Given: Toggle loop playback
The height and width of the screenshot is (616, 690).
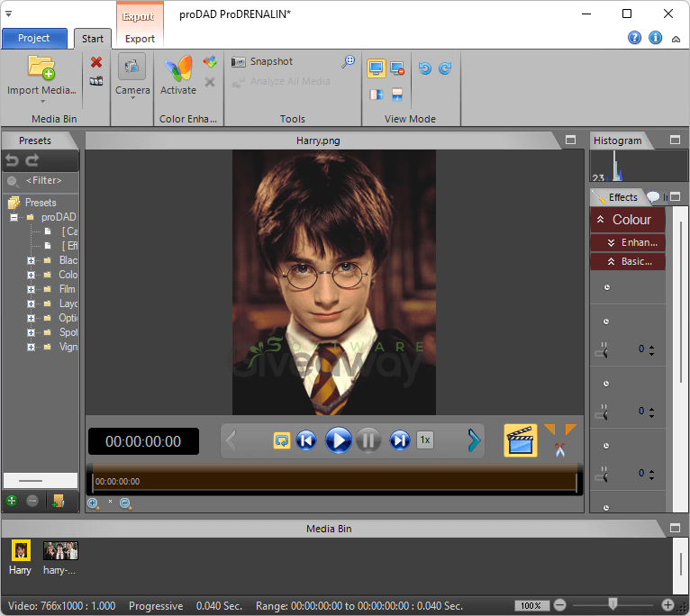Looking at the screenshot, I should (282, 440).
